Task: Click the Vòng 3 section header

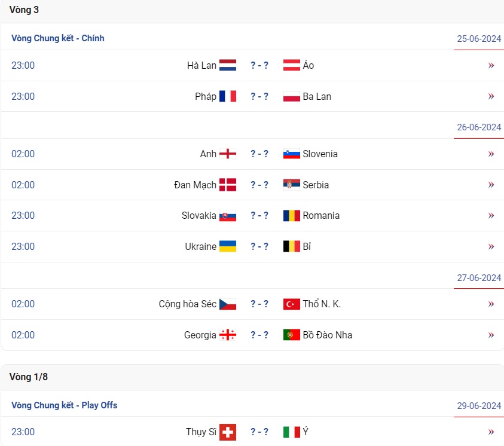Action: tap(24, 10)
